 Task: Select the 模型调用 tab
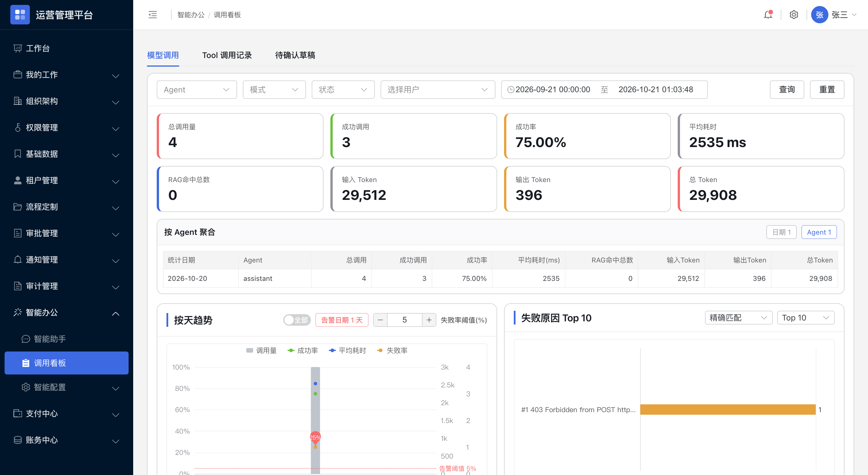pos(163,55)
